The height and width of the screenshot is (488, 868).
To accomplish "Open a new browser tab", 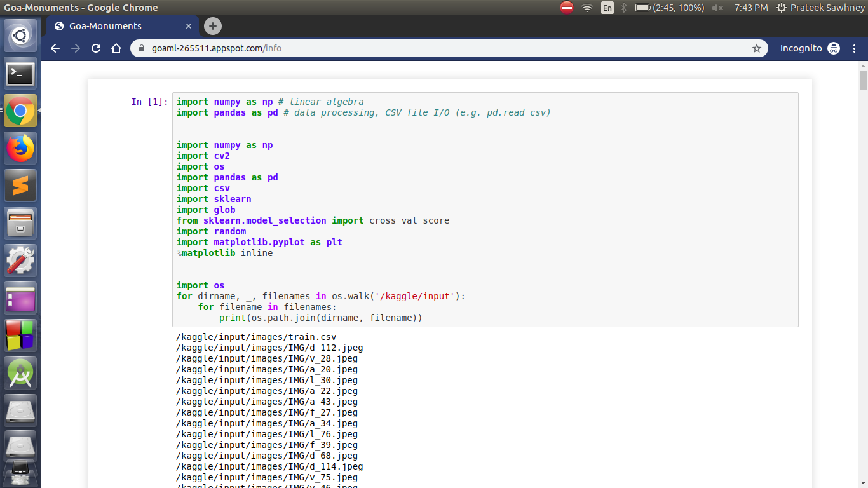I will 212,26.
